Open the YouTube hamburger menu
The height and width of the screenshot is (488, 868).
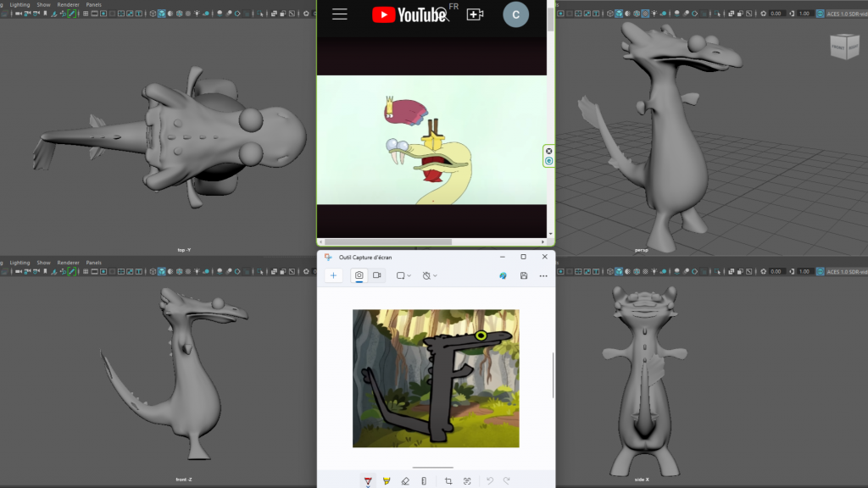340,14
